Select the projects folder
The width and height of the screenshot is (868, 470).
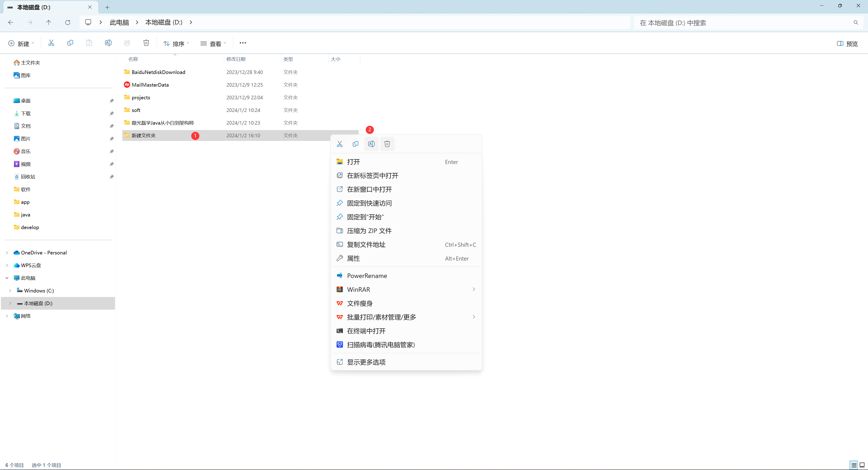(241, 97)
